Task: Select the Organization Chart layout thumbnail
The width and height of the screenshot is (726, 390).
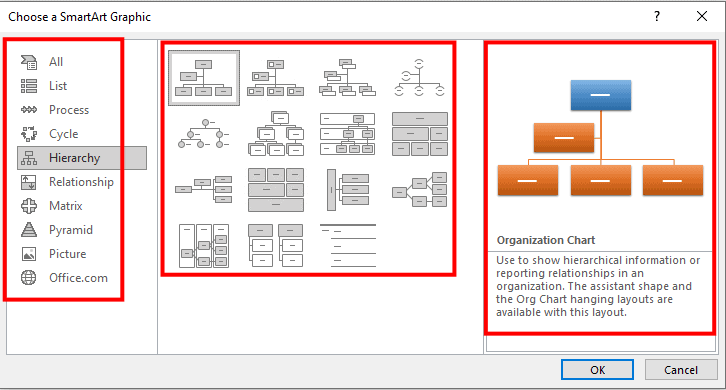Action: coord(204,78)
